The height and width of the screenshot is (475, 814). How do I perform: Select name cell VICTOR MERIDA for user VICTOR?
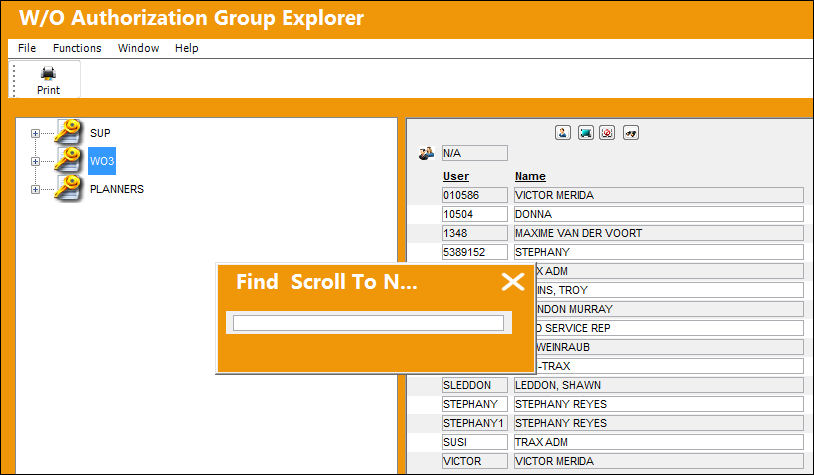[x=659, y=461]
